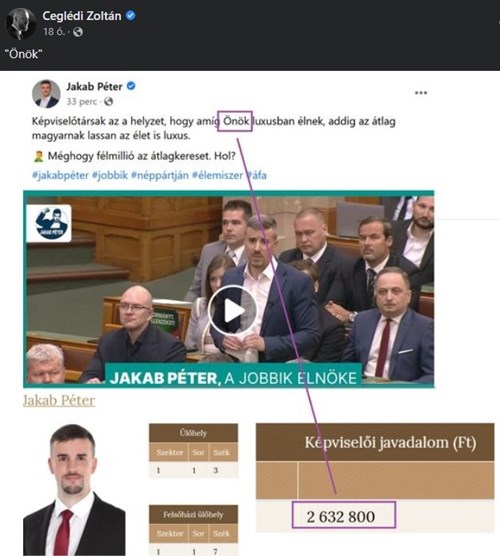Image resolution: width=500 pixels, height=556 pixels.
Task: Play the parliament video
Action: pyautogui.click(x=233, y=311)
